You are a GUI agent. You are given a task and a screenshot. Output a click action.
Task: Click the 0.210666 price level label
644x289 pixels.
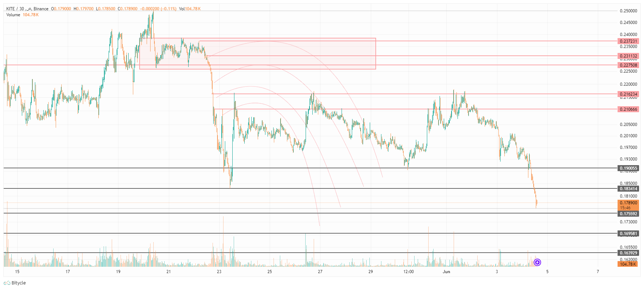628,109
